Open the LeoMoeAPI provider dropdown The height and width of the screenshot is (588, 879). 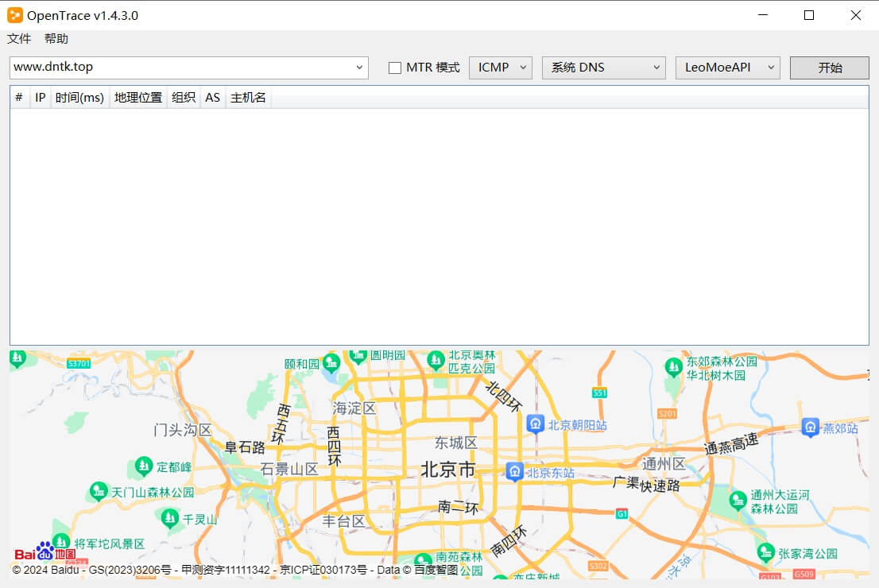tap(727, 68)
